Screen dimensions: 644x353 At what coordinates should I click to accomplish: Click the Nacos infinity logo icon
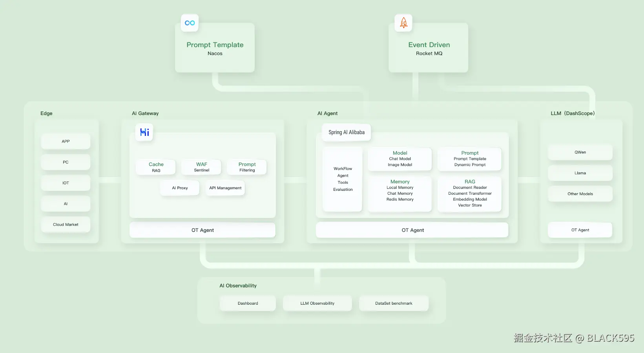click(x=190, y=23)
